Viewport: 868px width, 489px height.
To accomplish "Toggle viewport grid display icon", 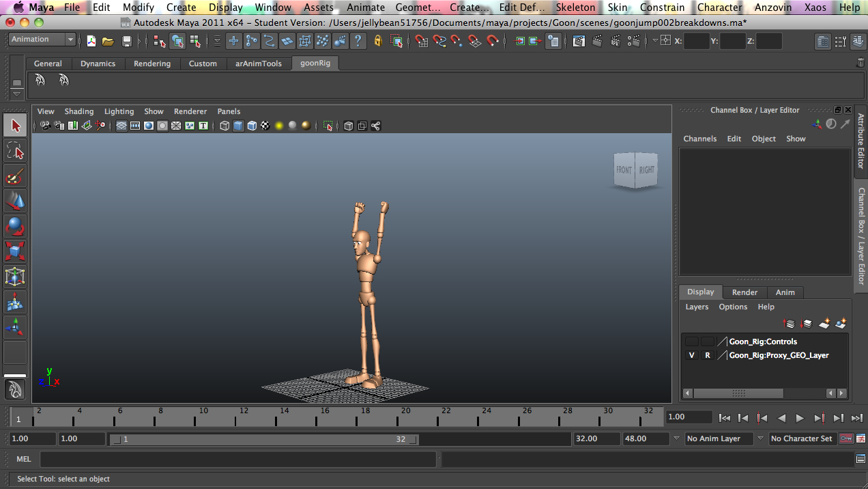I will tap(121, 126).
